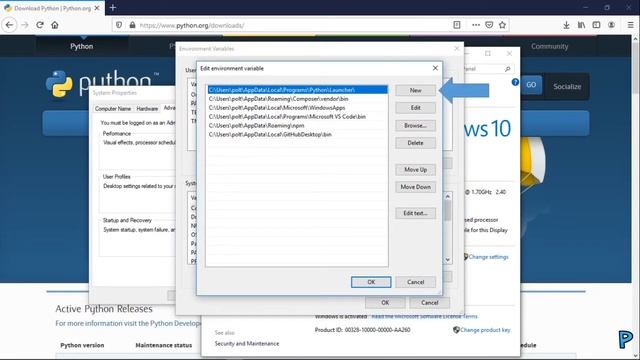Toggle Firefox sidebar icon
The height and width of the screenshot is (360, 640).
pyautogui.click(x=596, y=25)
